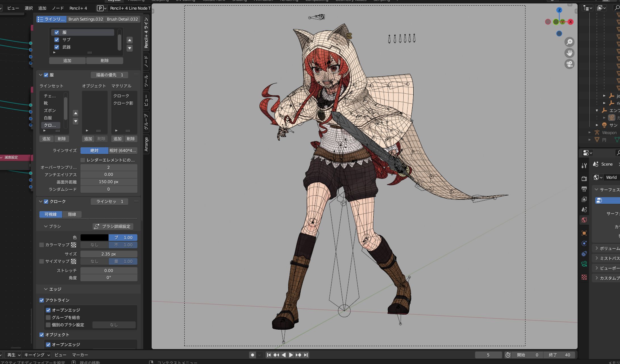Viewport: 620px width, 364px height.
Task: Open the World datablock browse dropdown
Action: coord(598,177)
